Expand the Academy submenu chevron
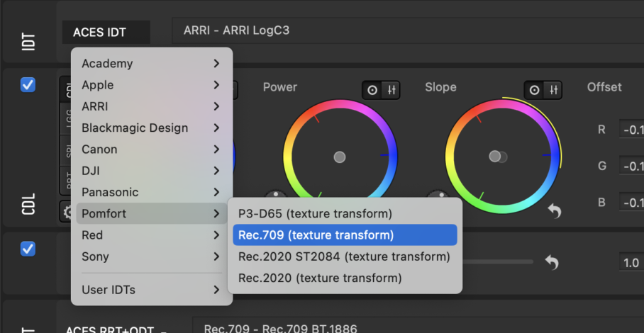The height and width of the screenshot is (333, 644). [216, 64]
